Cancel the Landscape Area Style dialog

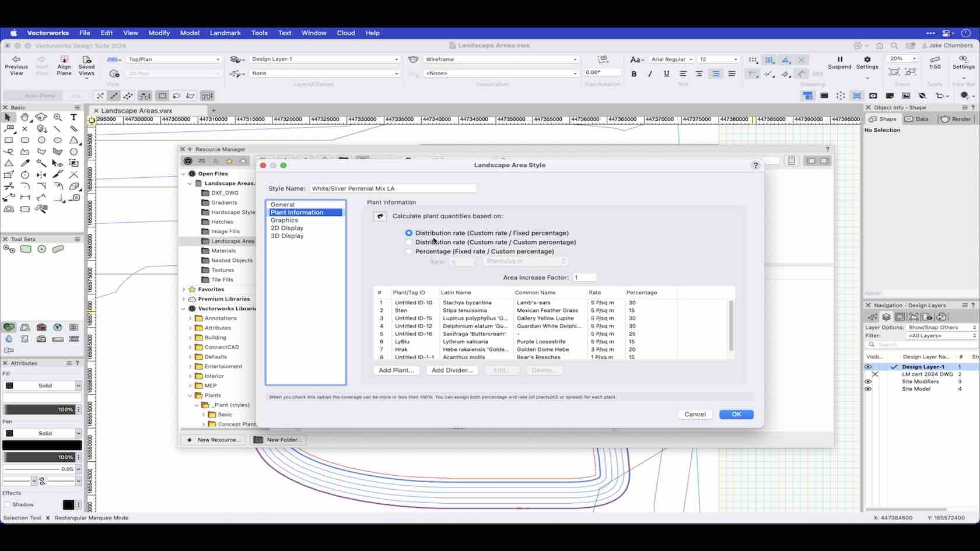pos(695,415)
